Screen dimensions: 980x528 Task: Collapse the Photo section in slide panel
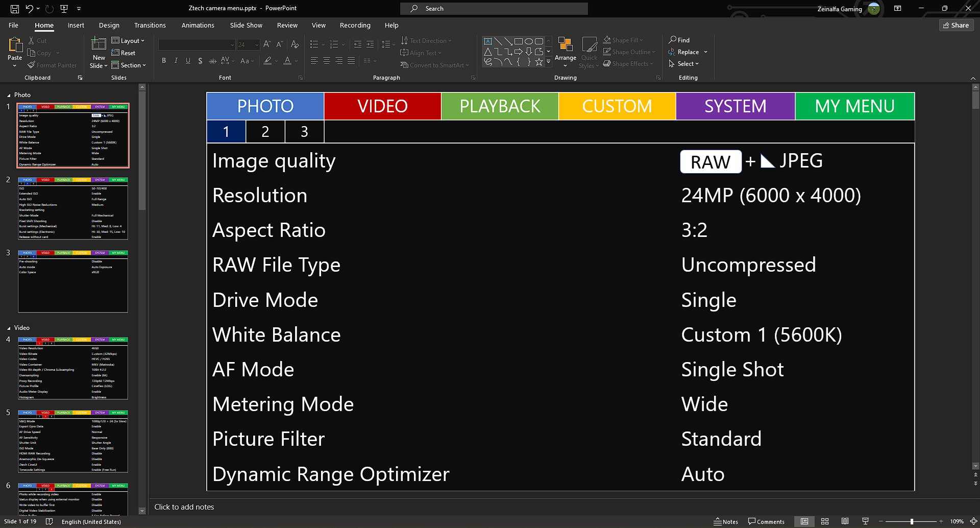coord(9,95)
